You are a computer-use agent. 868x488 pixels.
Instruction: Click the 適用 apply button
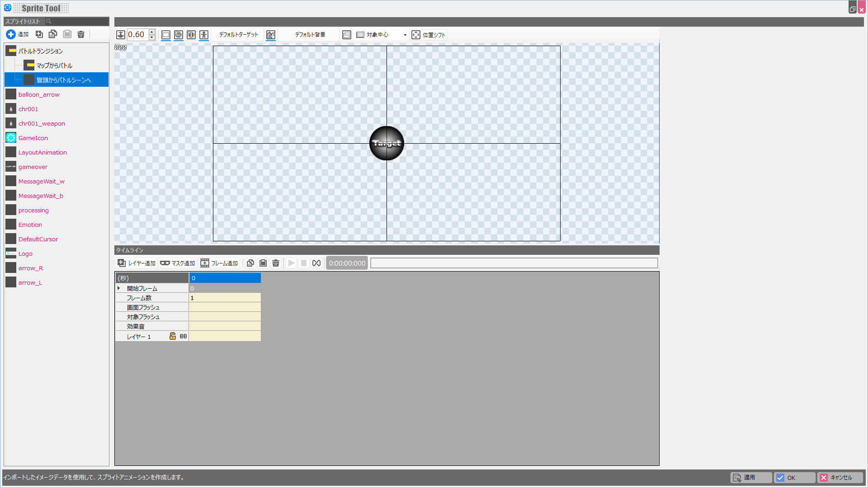pyautogui.click(x=751, y=478)
